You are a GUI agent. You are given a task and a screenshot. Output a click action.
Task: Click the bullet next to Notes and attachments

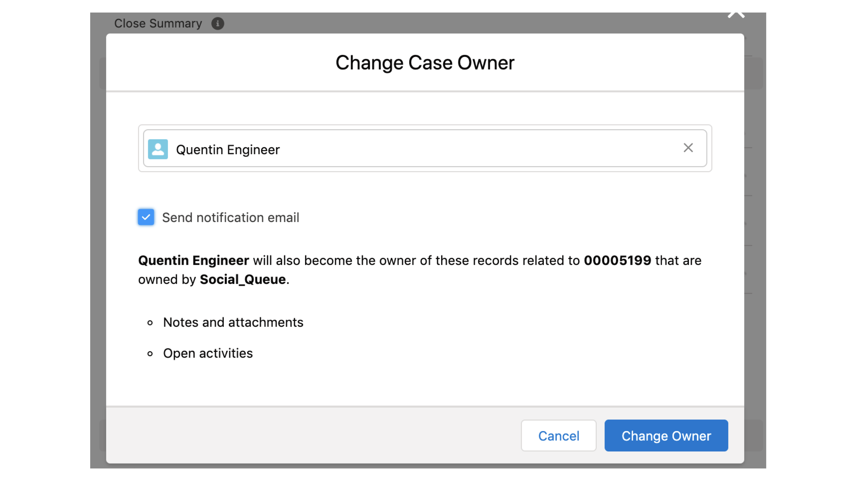point(150,323)
